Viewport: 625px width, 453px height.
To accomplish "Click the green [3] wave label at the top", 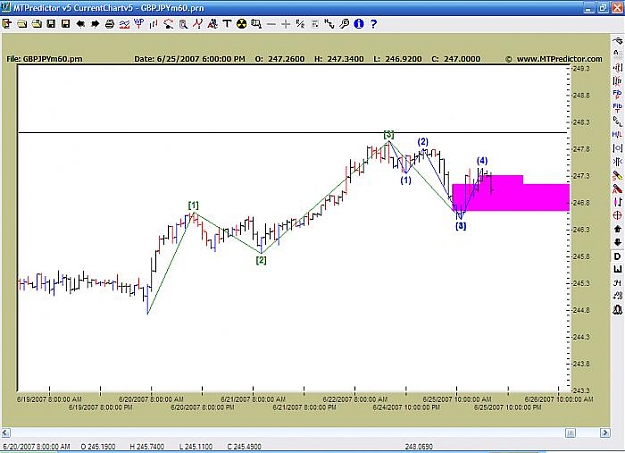I will 389,134.
